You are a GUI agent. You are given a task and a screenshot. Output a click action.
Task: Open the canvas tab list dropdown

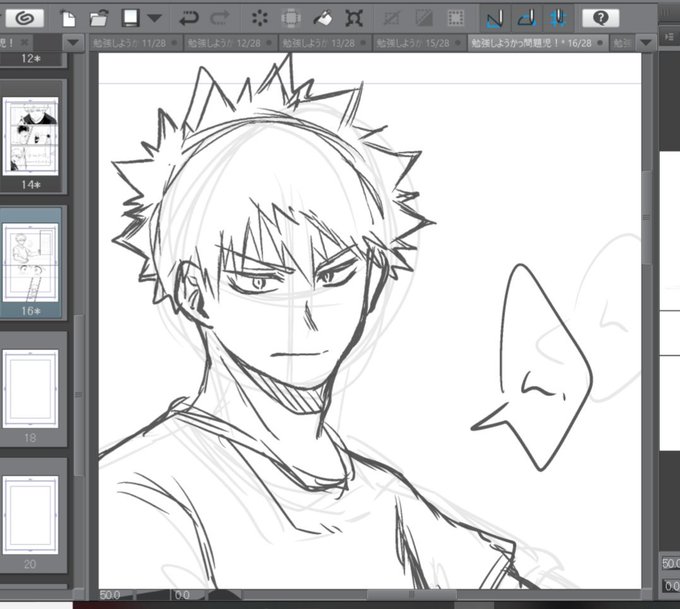pyautogui.click(x=645, y=43)
